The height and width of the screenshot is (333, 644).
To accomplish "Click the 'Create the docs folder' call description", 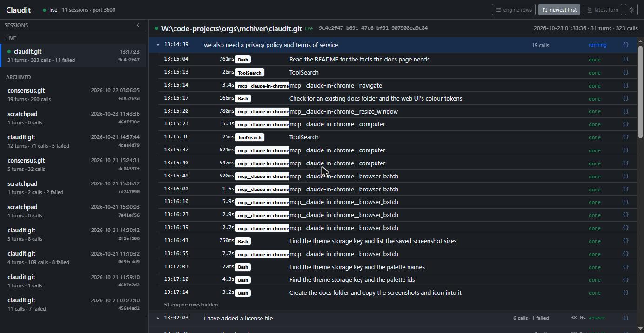I will point(376,293).
